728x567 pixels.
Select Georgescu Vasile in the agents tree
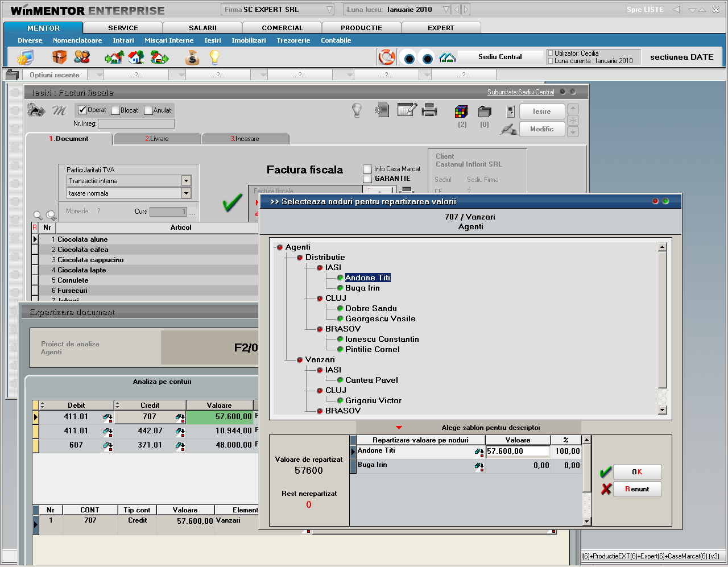click(x=380, y=318)
